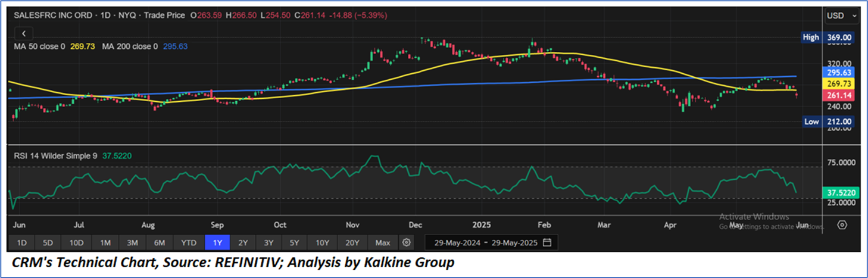Screen dimensions: 868x278
Task: Collapse the legend with the chevron button
Action: 23,33
